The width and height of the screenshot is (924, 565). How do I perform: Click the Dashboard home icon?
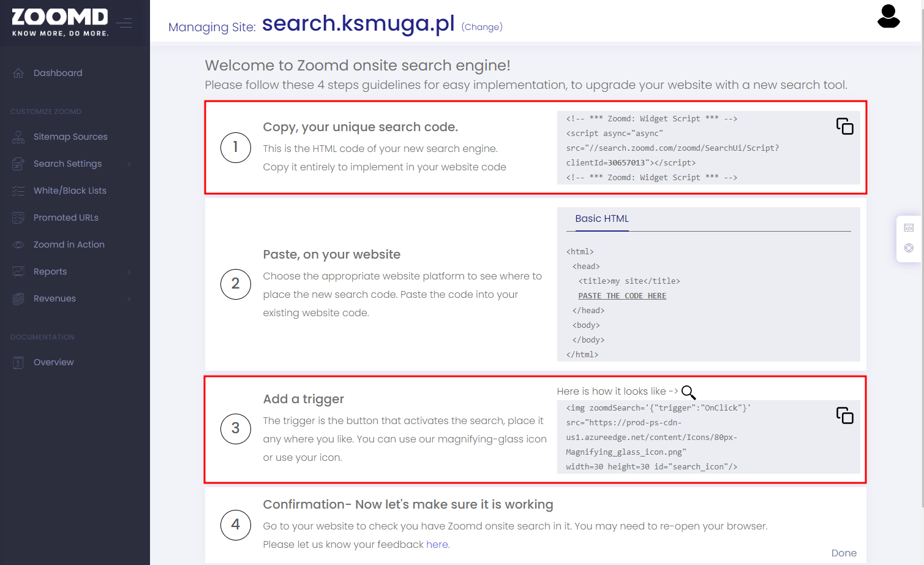pyautogui.click(x=18, y=73)
